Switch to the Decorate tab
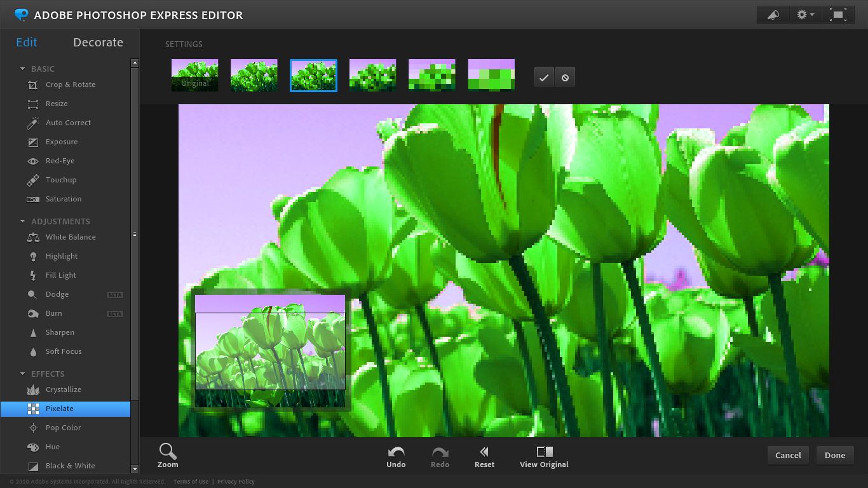 click(98, 43)
